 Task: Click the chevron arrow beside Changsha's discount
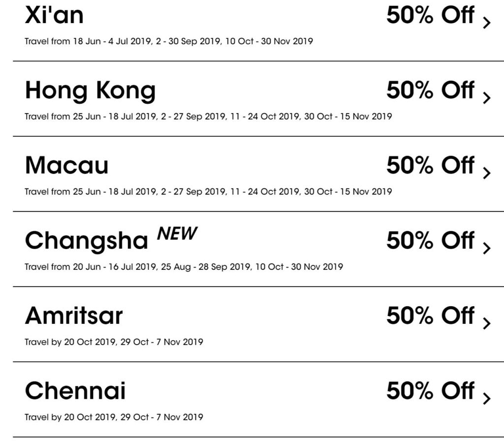(x=487, y=248)
